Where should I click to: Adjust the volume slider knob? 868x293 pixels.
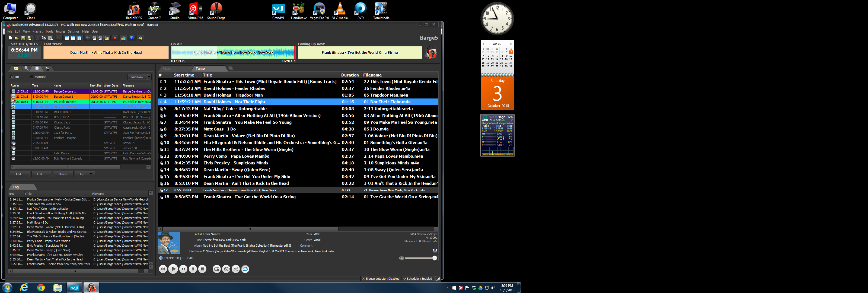click(435, 258)
